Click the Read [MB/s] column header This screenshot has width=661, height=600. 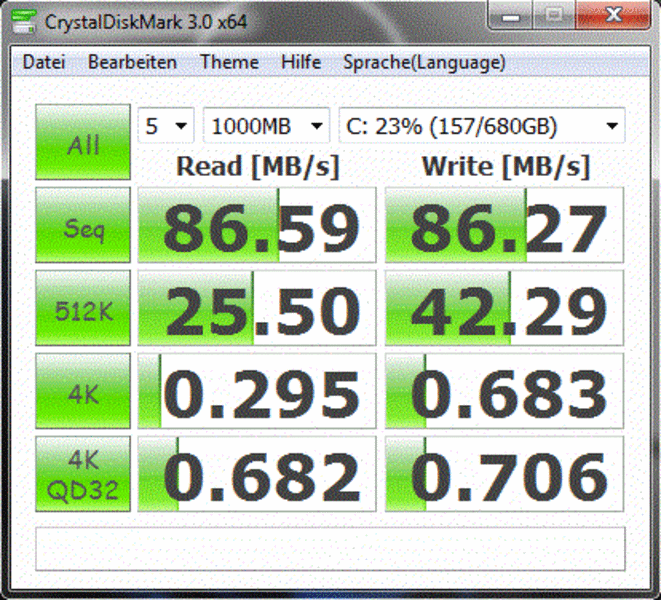tap(258, 167)
